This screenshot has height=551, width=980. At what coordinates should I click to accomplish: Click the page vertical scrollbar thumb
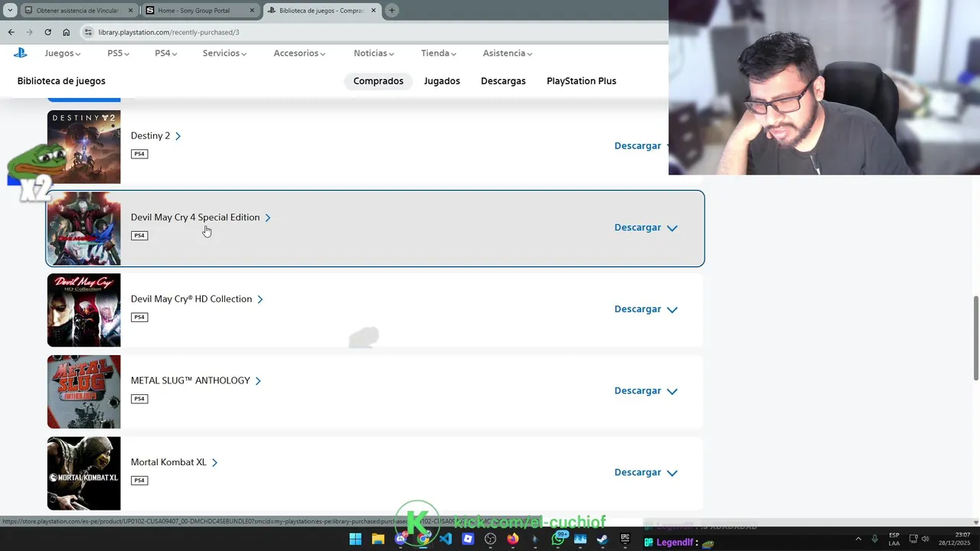975,337
